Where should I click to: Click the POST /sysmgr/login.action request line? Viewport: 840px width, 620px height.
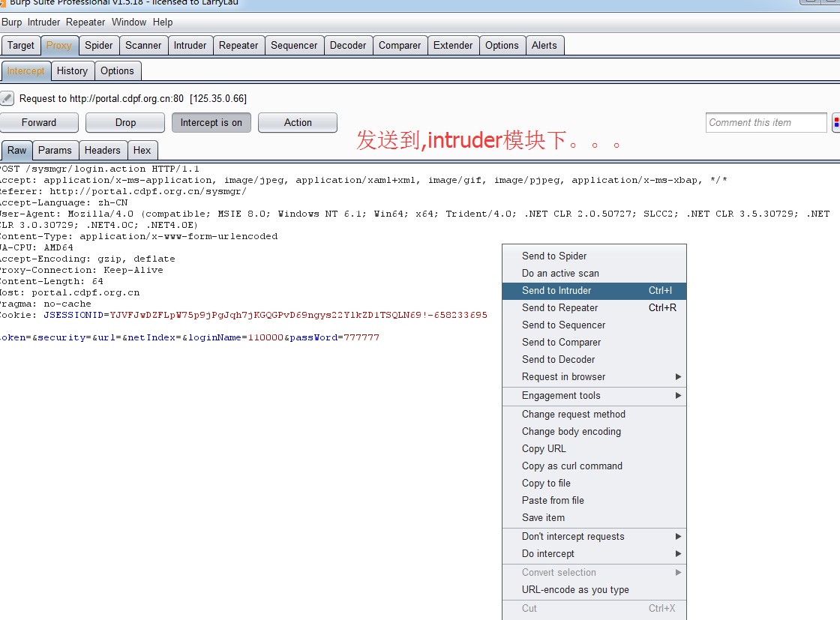pos(100,169)
